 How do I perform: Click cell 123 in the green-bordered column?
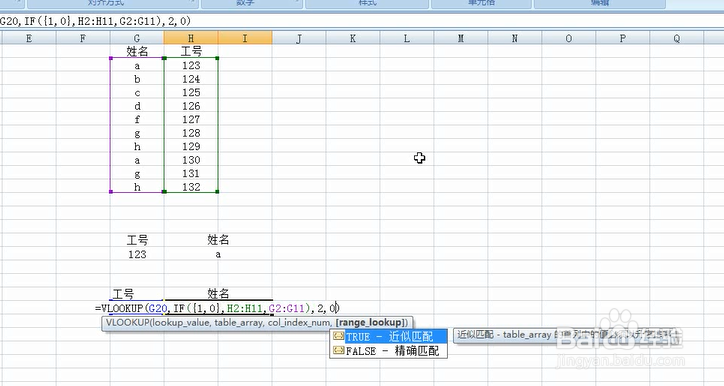[x=191, y=66]
